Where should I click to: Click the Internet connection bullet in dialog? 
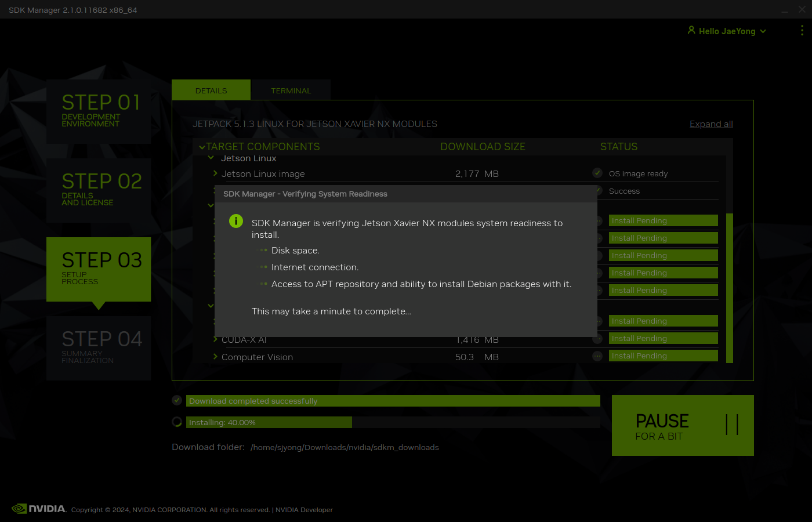click(315, 267)
